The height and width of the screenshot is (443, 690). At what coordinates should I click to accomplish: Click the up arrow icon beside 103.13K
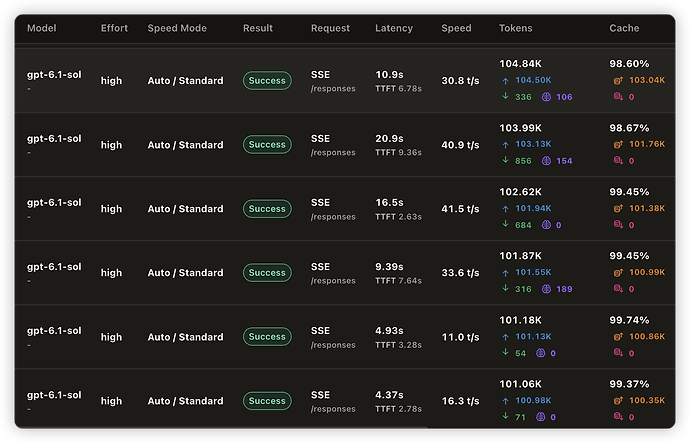pyautogui.click(x=505, y=145)
